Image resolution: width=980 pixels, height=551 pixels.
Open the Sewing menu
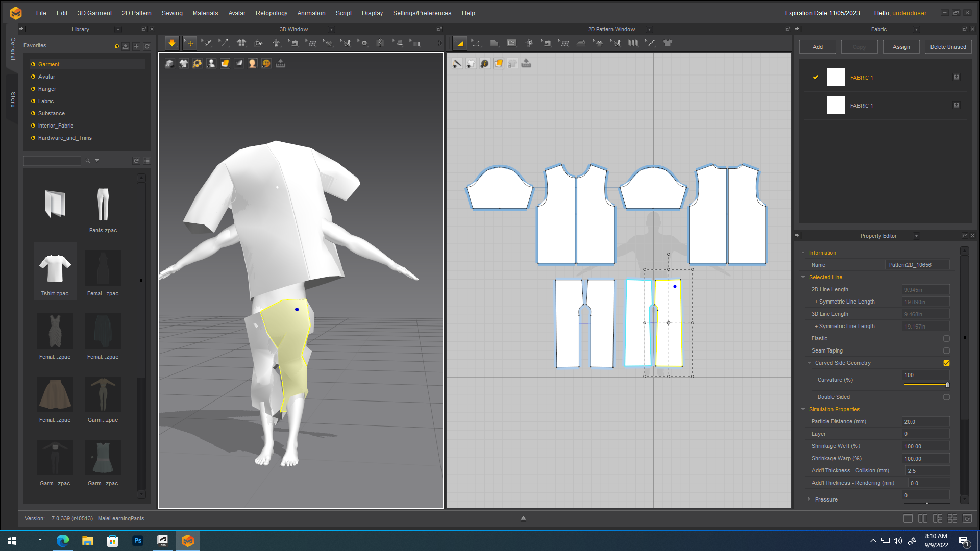point(172,13)
